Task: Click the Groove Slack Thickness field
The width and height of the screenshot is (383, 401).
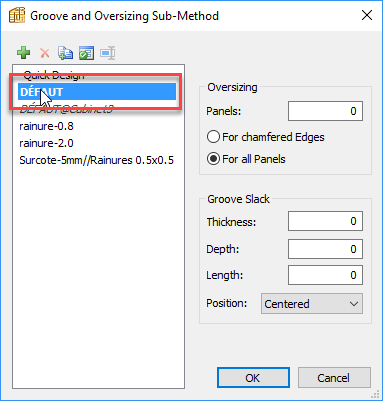Action: pos(325,221)
